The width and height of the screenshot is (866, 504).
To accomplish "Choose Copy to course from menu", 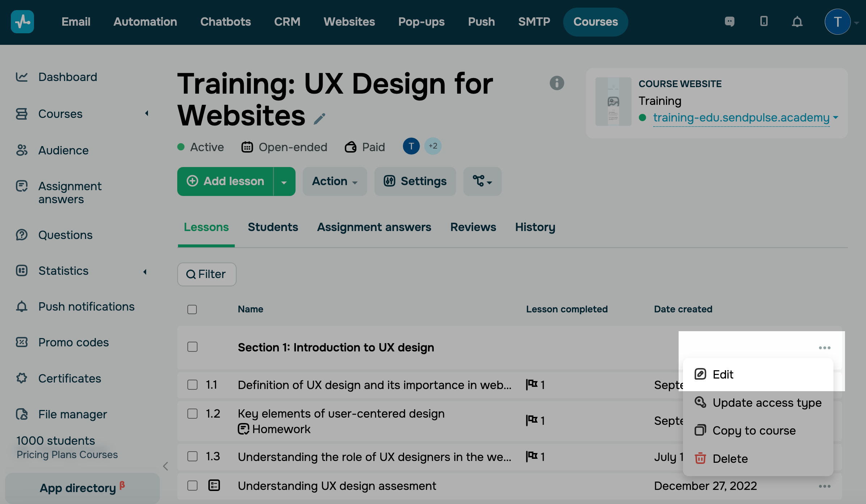I will (754, 431).
